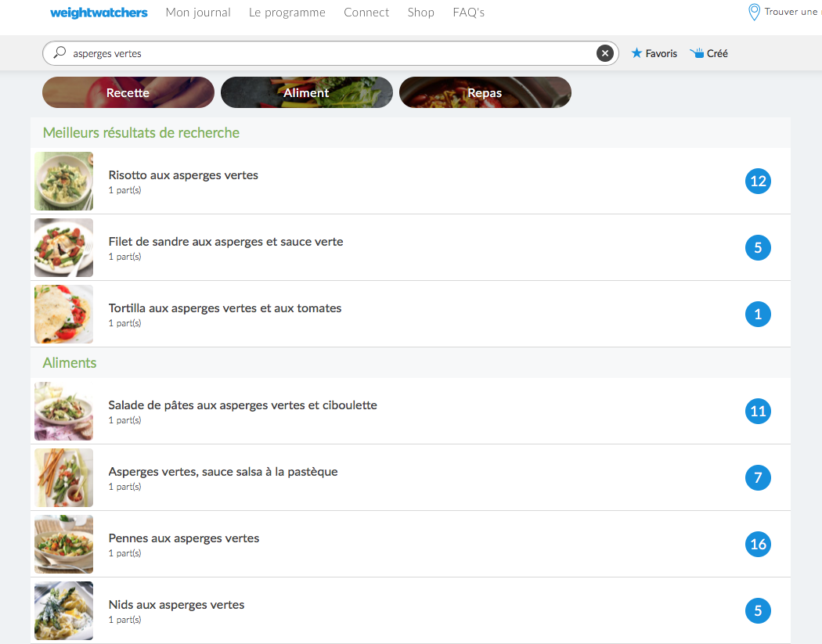Open Risotto aux asperges vertes thumbnail
Image resolution: width=822 pixels, height=644 pixels.
63,182
